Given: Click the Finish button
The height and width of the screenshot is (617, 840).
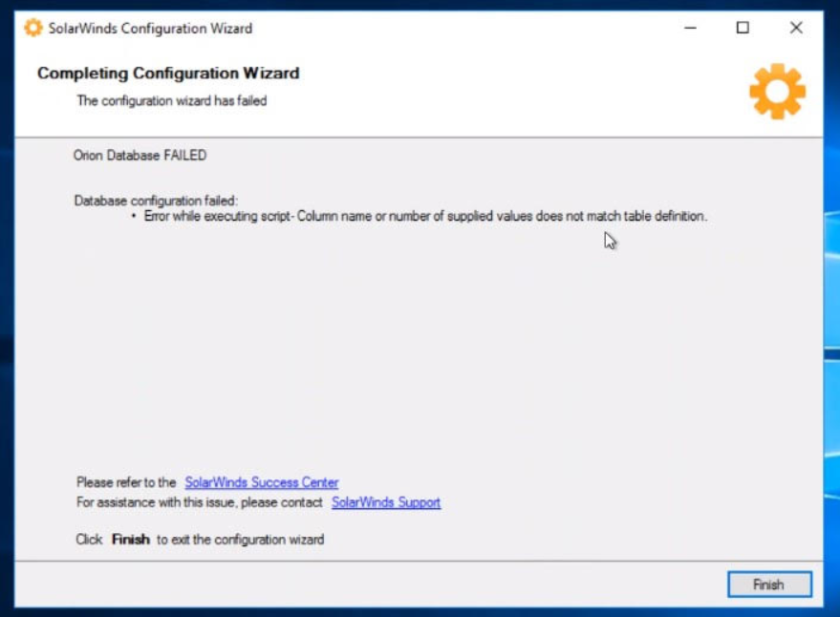Looking at the screenshot, I should 769,585.
